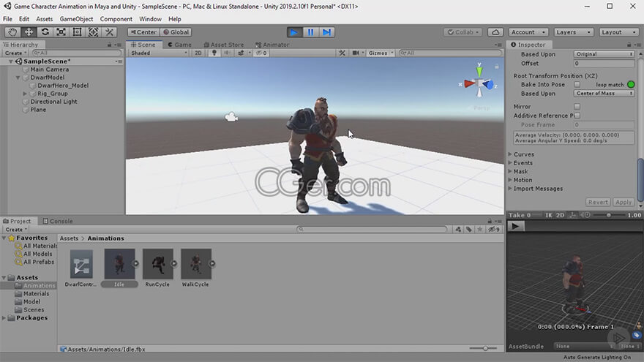Adjust Project icon size slider
The width and height of the screenshot is (644, 362).
tap(484, 348)
